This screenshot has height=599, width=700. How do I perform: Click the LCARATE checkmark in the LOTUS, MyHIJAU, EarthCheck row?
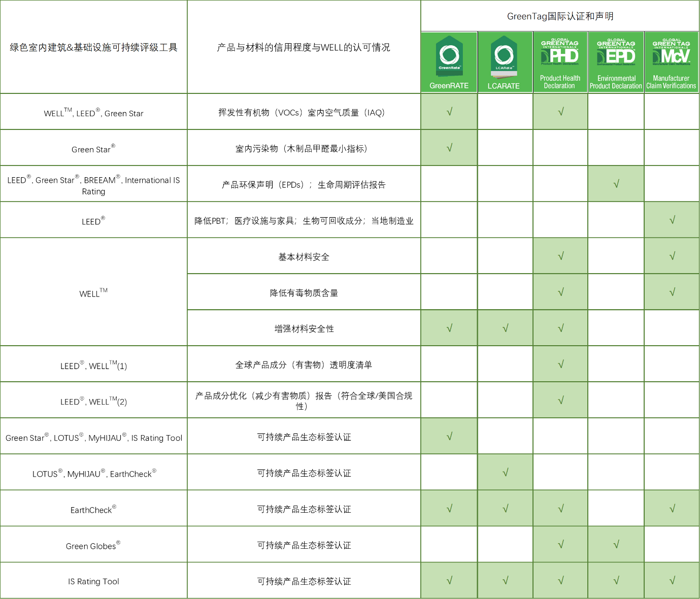point(506,472)
